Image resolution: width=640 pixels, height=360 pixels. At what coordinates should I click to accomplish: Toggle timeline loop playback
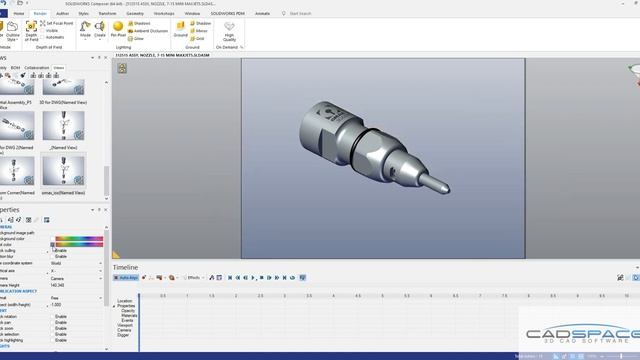tap(293, 278)
